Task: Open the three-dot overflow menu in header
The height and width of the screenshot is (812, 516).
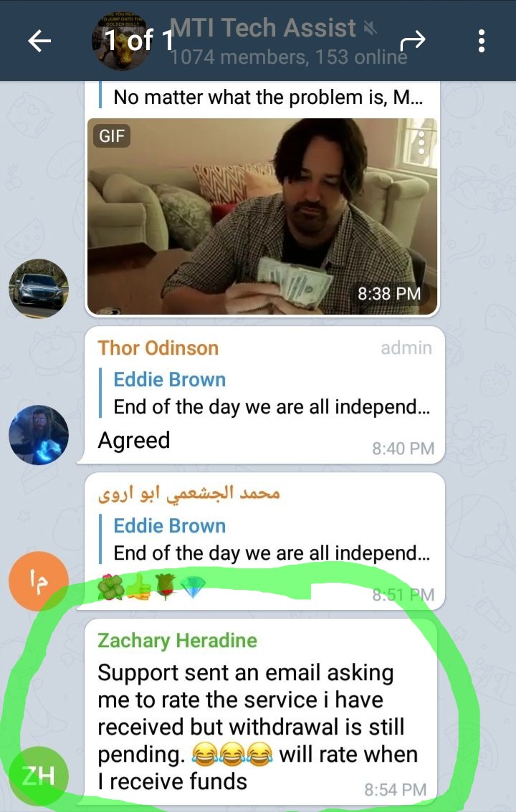Action: point(482,40)
